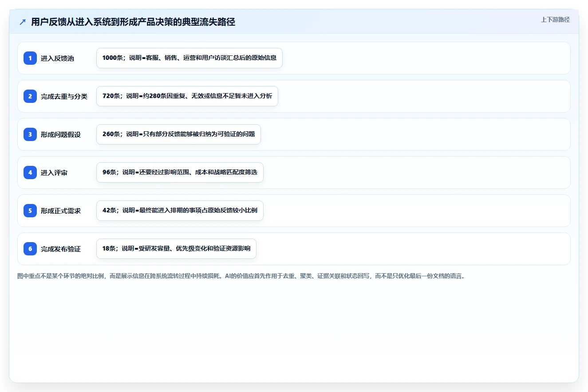588x392 pixels.
Task: Select the 形成正式需求 stage label
Action: [61, 211]
